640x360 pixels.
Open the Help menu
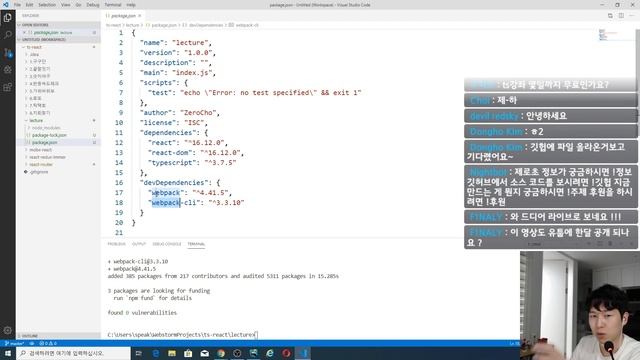(131, 5)
